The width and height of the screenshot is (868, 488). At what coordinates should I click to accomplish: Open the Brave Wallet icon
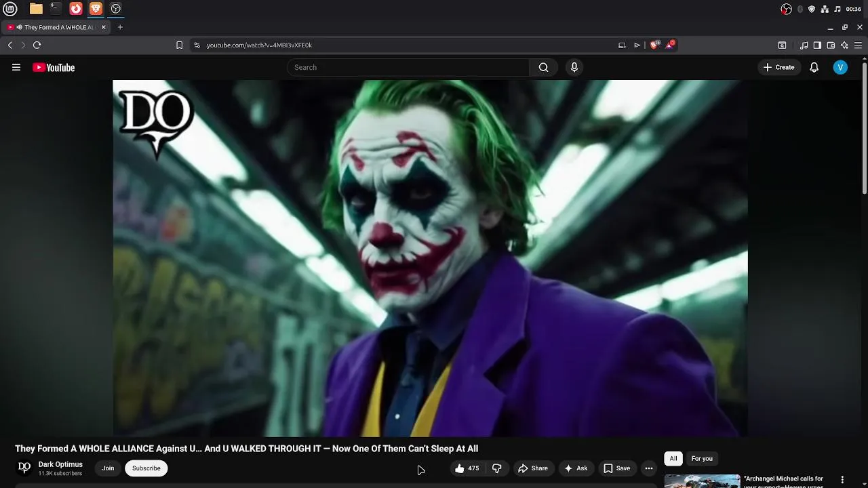click(x=831, y=45)
